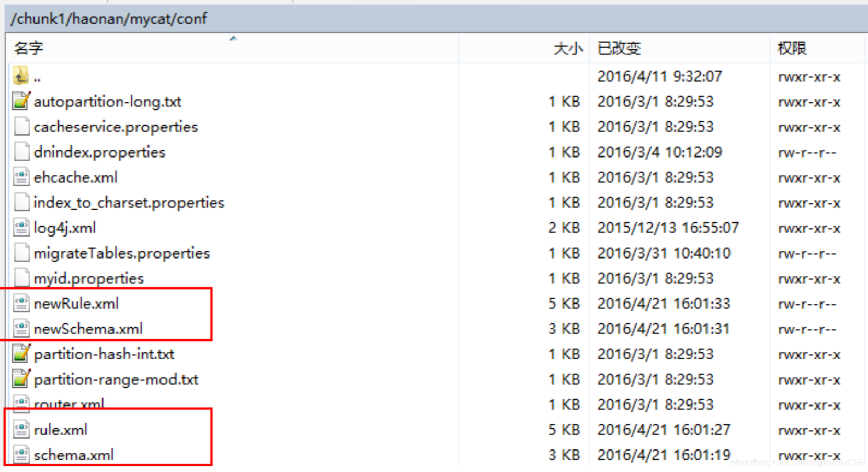The image size is (868, 472).
Task: Select the file name newRule.xml
Action: [76, 304]
